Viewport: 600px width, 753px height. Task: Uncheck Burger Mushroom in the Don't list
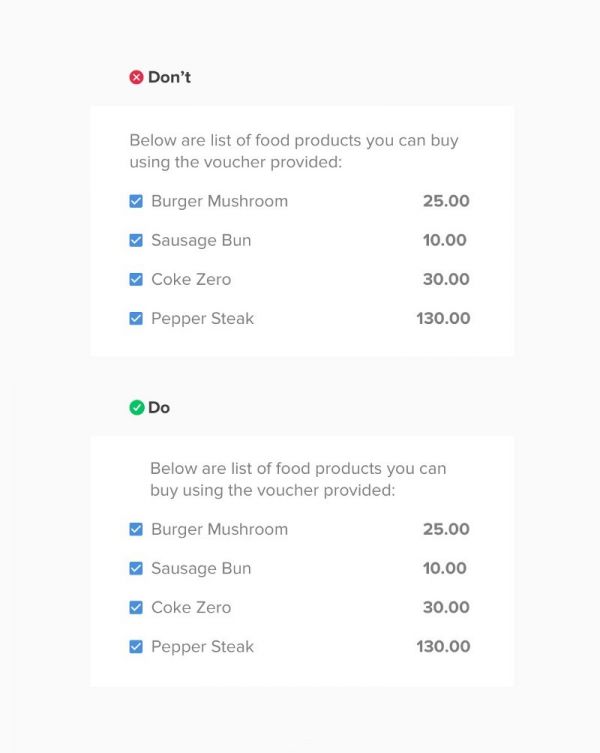coord(136,201)
